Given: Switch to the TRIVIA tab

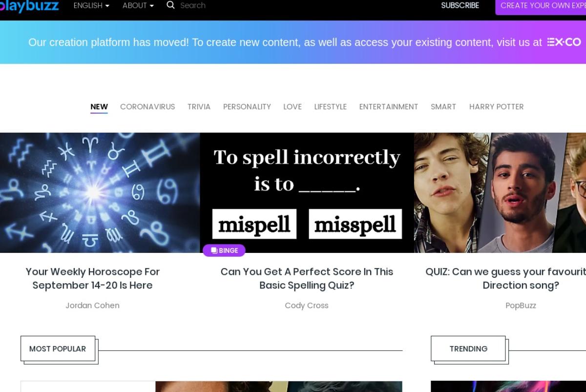Looking at the screenshot, I should coord(199,107).
